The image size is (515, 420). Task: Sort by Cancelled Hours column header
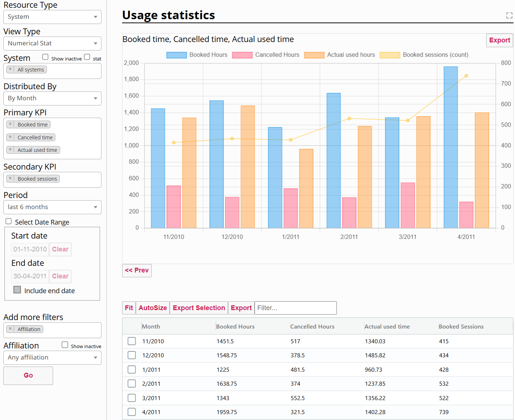tap(312, 326)
